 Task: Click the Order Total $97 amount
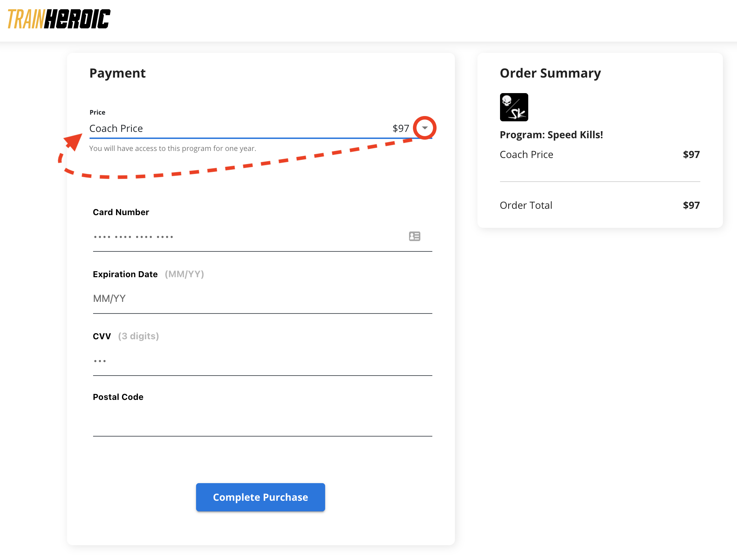691,205
